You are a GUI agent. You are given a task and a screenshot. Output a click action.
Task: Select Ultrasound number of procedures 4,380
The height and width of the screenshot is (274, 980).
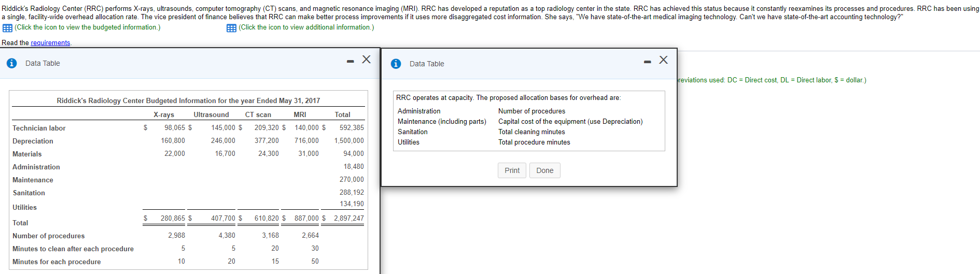(x=227, y=235)
